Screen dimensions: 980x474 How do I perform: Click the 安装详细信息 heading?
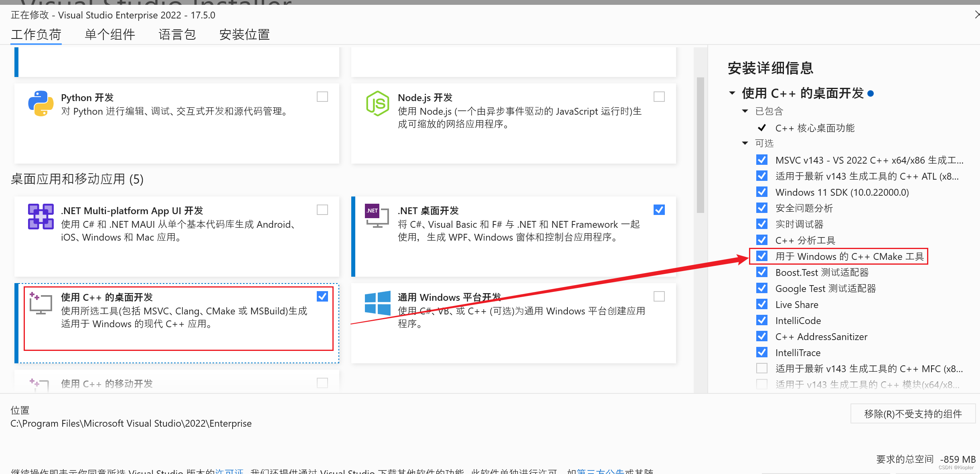pyautogui.click(x=770, y=68)
